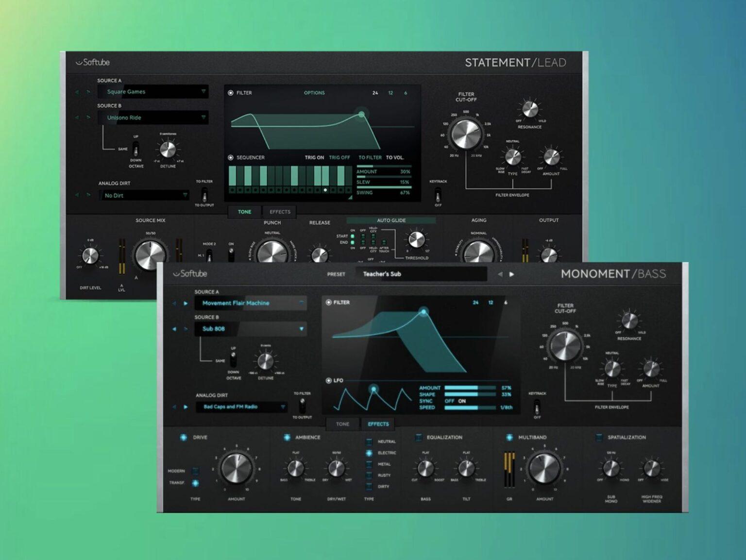Image resolution: width=746 pixels, height=560 pixels.
Task: Click TRIG OFF in the sequencer
Action: 339,157
